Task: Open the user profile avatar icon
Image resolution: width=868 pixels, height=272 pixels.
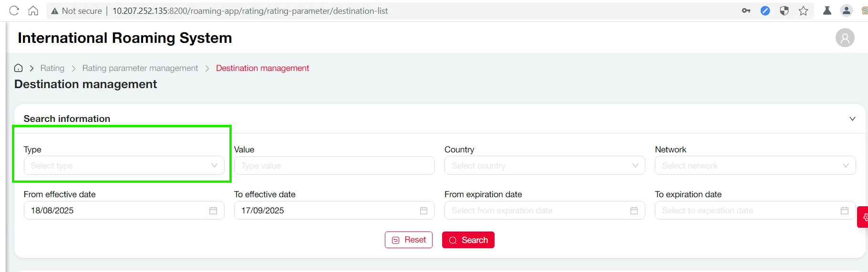Action: click(x=845, y=38)
